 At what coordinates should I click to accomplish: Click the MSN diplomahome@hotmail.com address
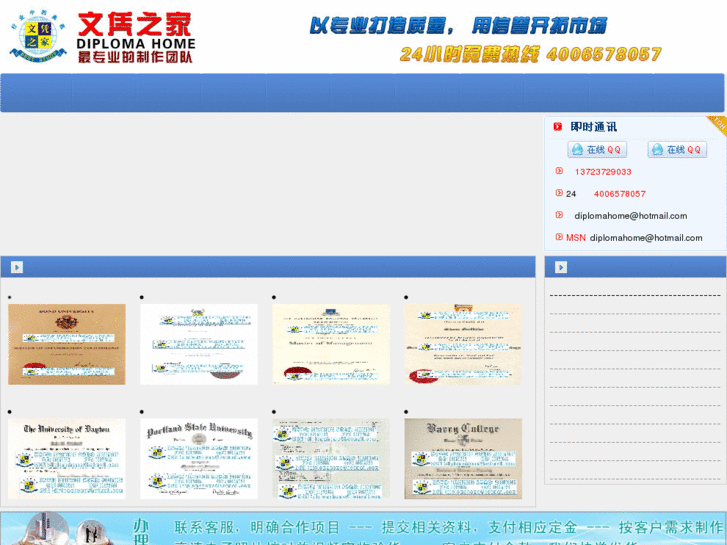click(x=646, y=237)
